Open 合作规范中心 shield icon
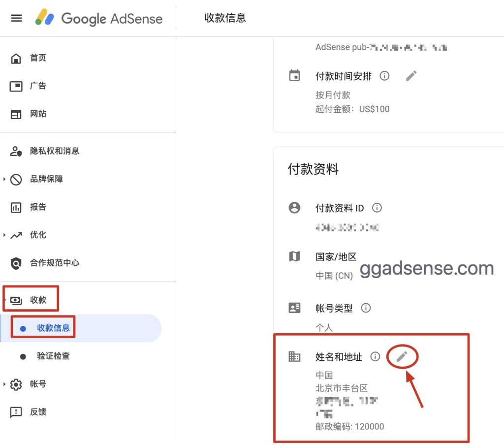The width and height of the screenshot is (504, 445). tap(16, 263)
